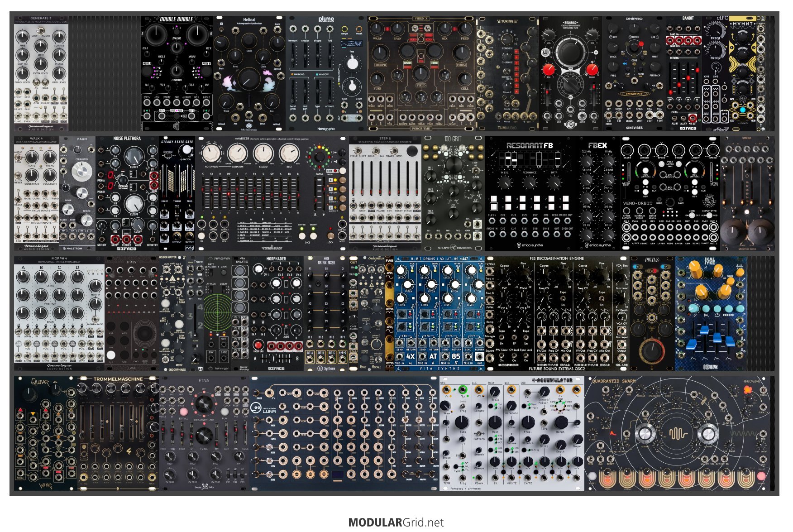793x532 pixels.
Task: Click the COARSE knob on Generate 3
Action: (59, 37)
